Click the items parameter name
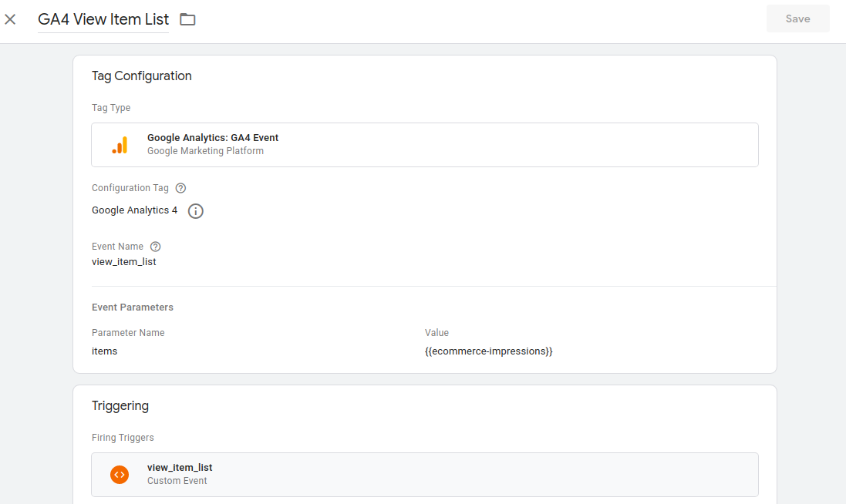The height and width of the screenshot is (504, 846). (x=105, y=351)
